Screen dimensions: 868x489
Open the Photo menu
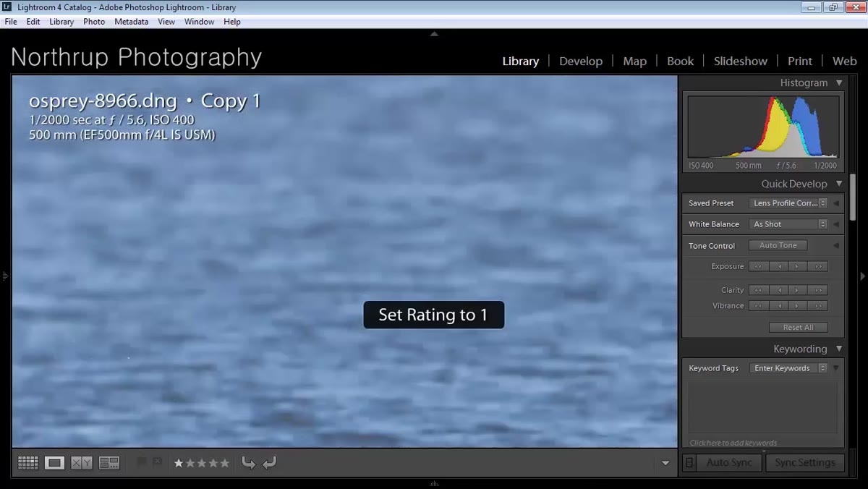point(94,22)
